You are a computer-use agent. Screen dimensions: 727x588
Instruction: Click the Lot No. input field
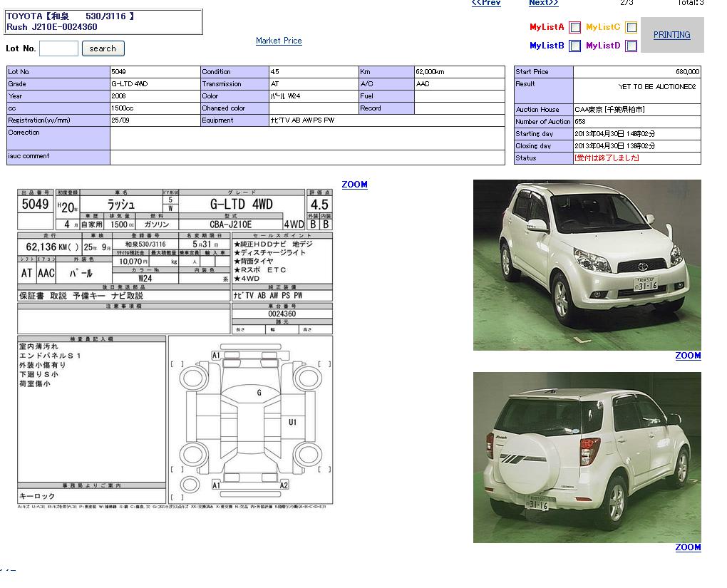pos(58,48)
